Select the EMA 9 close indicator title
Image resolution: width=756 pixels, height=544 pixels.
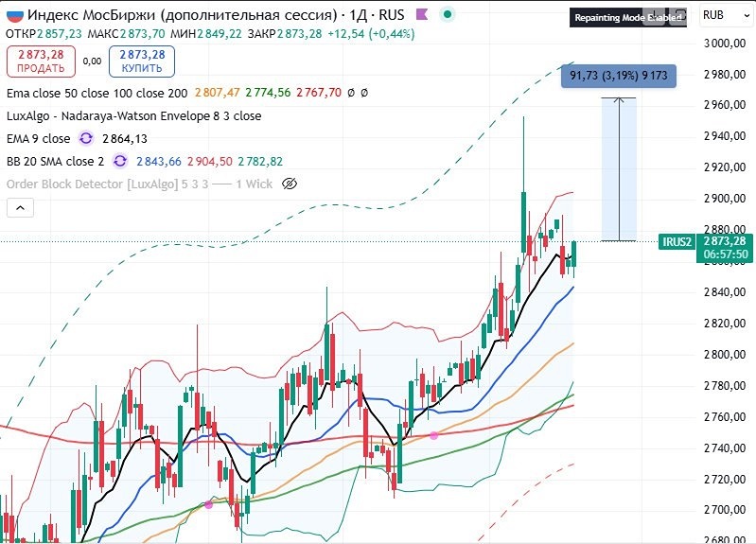(x=39, y=139)
